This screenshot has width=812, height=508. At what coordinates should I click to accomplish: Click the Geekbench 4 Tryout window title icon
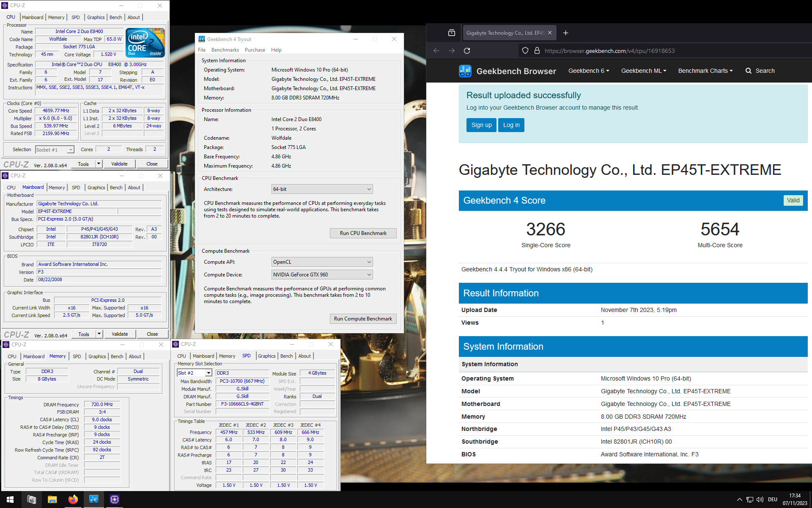tap(202, 39)
